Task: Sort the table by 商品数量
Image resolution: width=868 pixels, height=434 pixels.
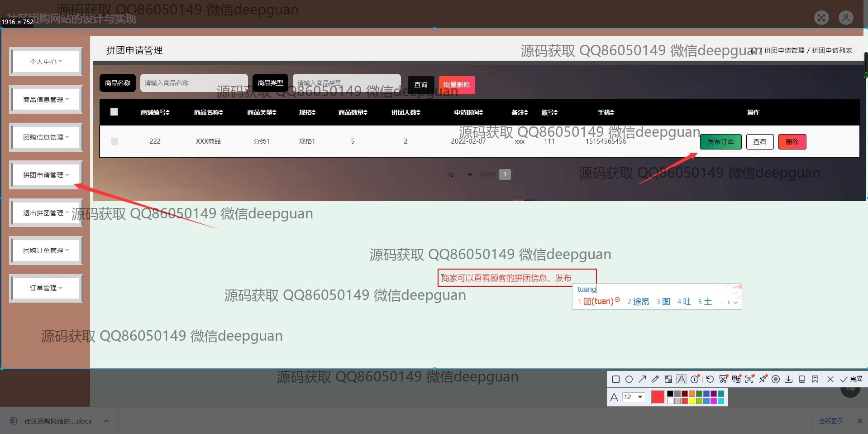Action: pyautogui.click(x=353, y=112)
